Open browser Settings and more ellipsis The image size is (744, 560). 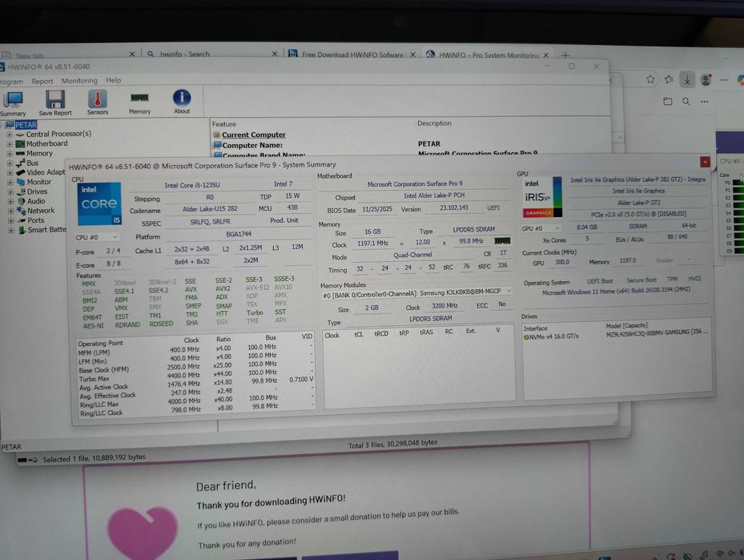coord(724,80)
